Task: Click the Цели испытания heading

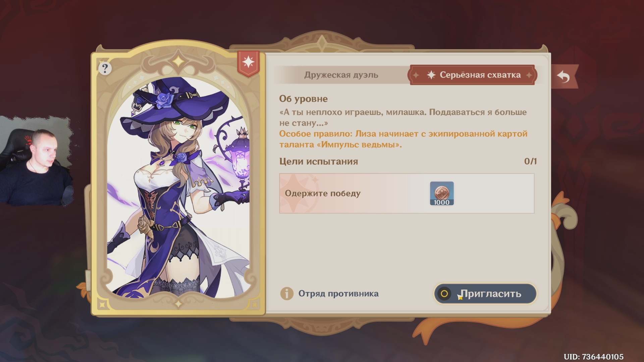Action: coord(319,162)
